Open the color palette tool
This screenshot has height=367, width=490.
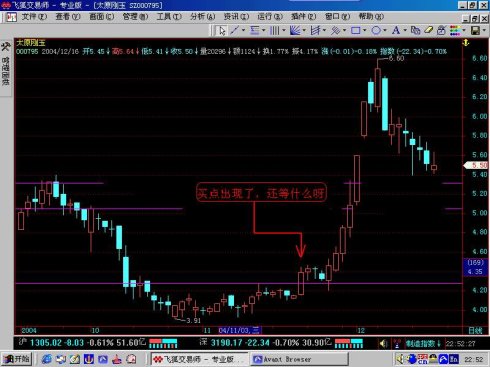point(455,30)
